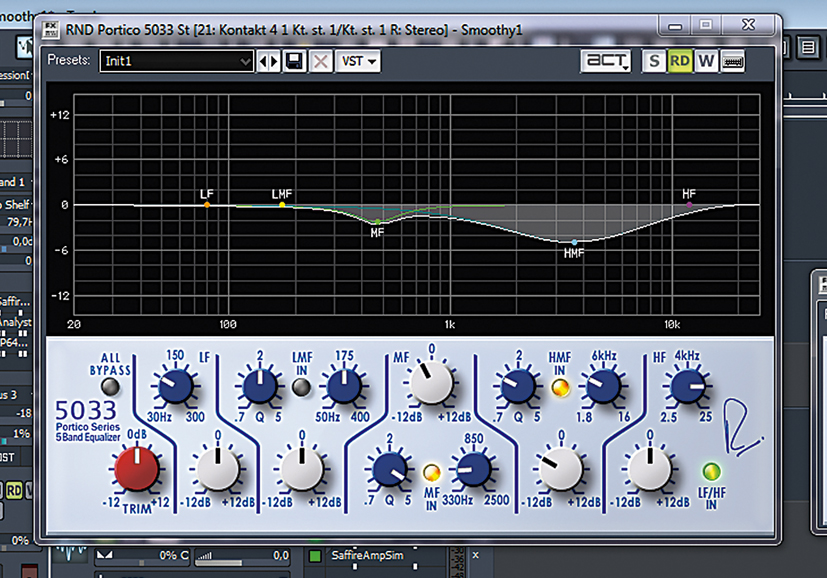827x578 pixels.
Task: Click the LF gain knob
Action: pos(217,468)
